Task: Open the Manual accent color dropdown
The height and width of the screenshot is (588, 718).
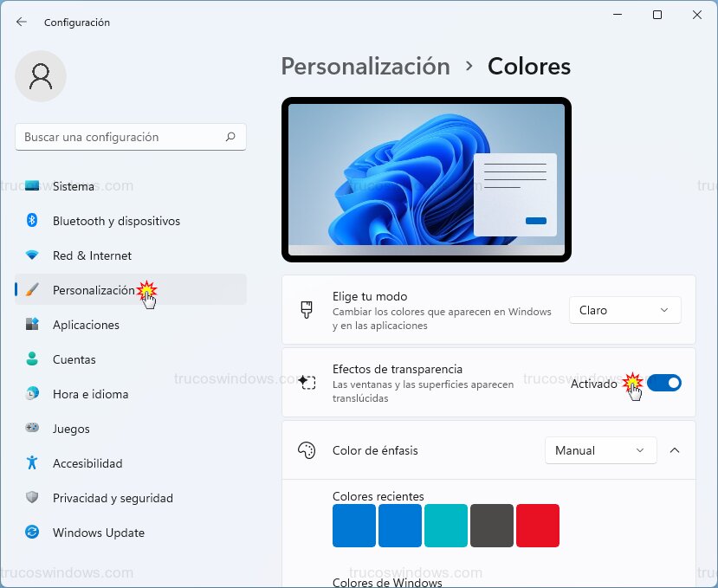Action: [600, 450]
